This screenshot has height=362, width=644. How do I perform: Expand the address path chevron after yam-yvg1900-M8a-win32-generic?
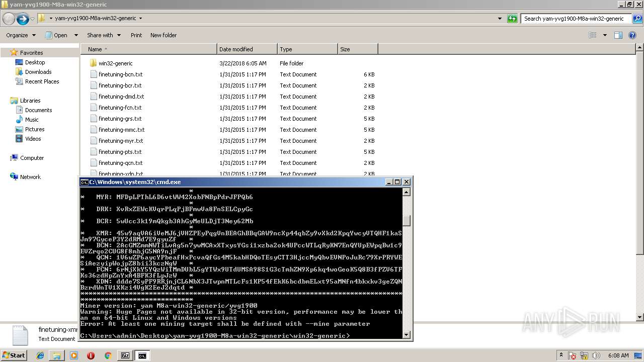(140, 18)
